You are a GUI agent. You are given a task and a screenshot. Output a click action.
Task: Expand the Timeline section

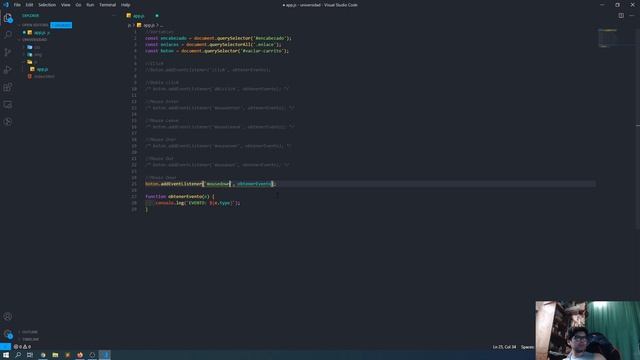click(x=30, y=339)
